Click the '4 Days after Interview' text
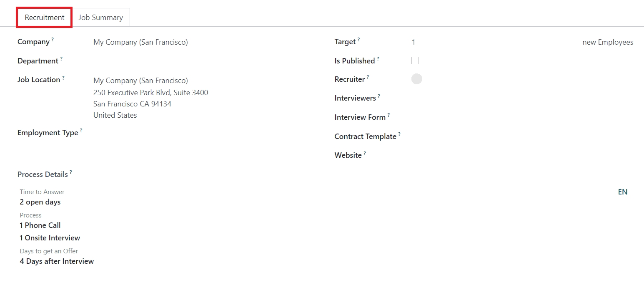The height and width of the screenshot is (303, 644). (x=57, y=261)
